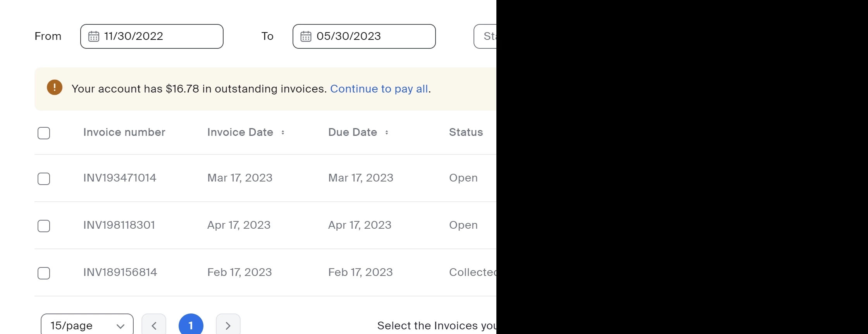The image size is (868, 334).
Task: Edit the From date 11/30/2022 field
Action: tap(152, 36)
